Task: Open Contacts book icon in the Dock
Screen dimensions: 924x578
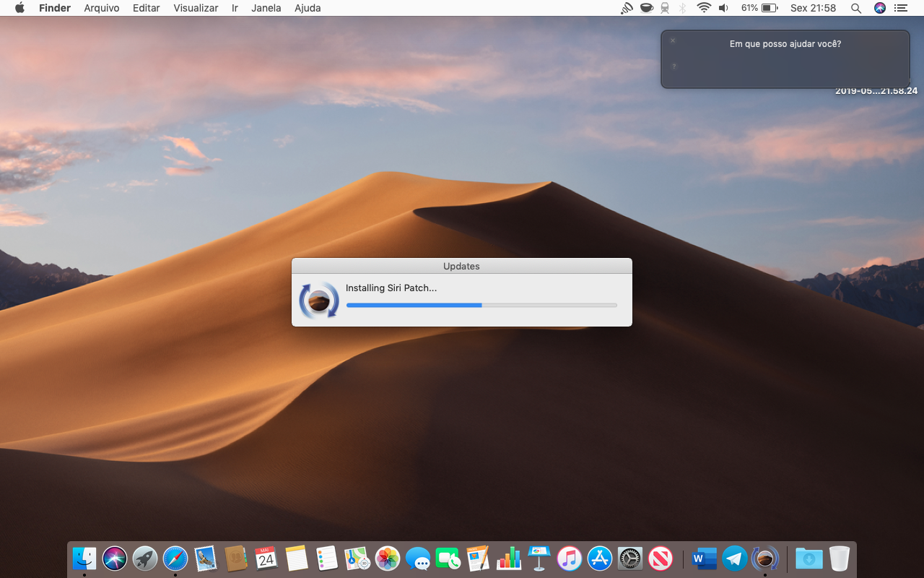Action: tap(236, 558)
